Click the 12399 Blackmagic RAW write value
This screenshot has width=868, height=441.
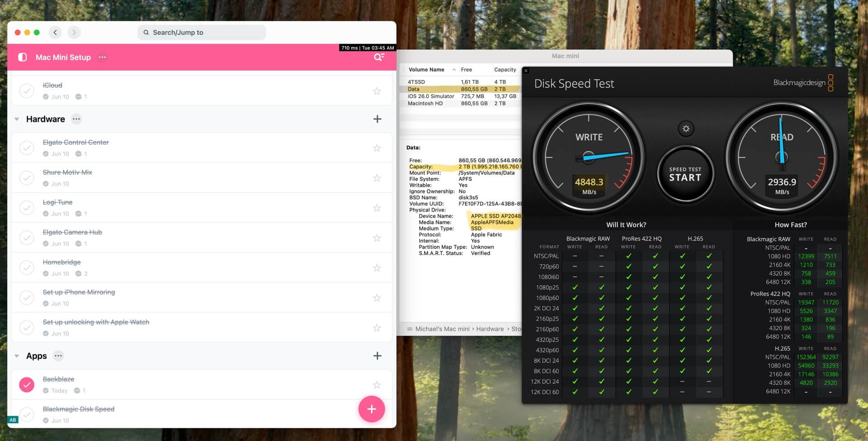(x=806, y=256)
